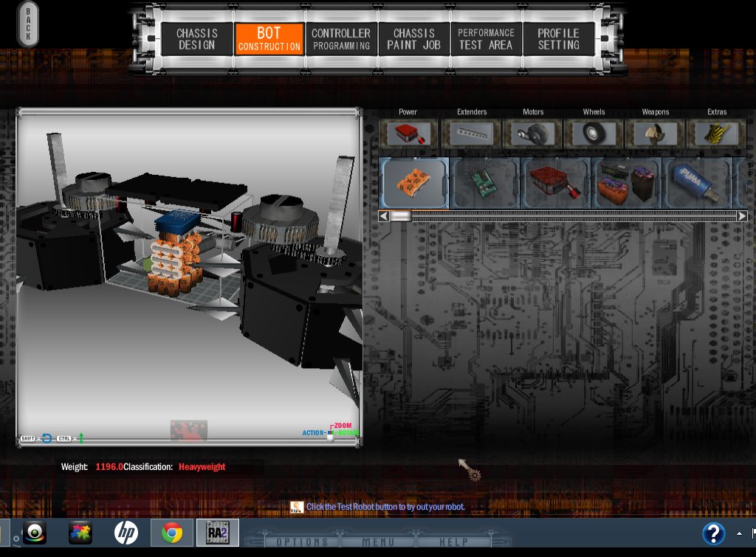
Task: Open the Profile Setting tab
Action: point(558,39)
